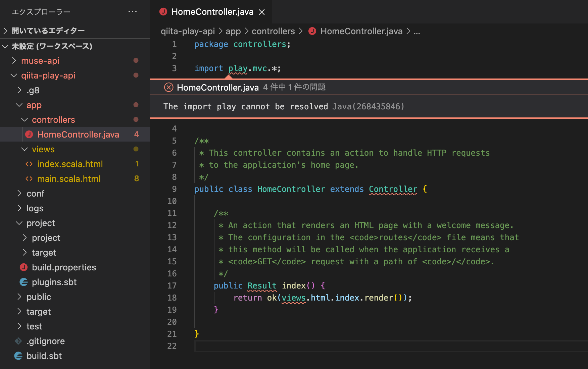Screen dimensions: 588x369
Task: Collapse the qiita-play-api folder
Action: [14, 75]
